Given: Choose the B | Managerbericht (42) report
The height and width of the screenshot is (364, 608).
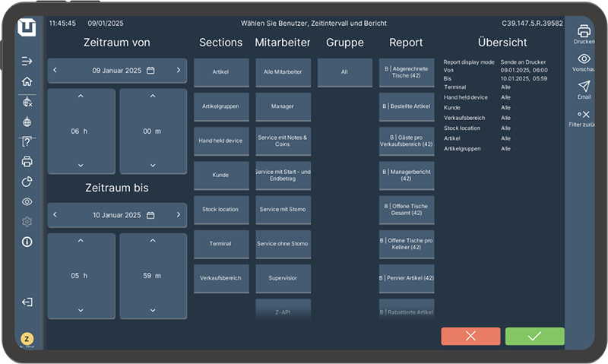Looking at the screenshot, I should 407,175.
